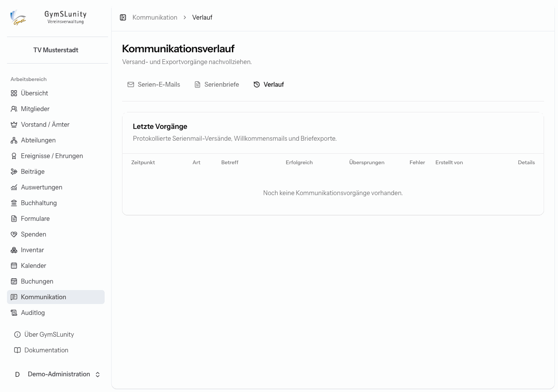
Task: Click the Abteilungen hierarchy icon
Action: click(x=14, y=140)
